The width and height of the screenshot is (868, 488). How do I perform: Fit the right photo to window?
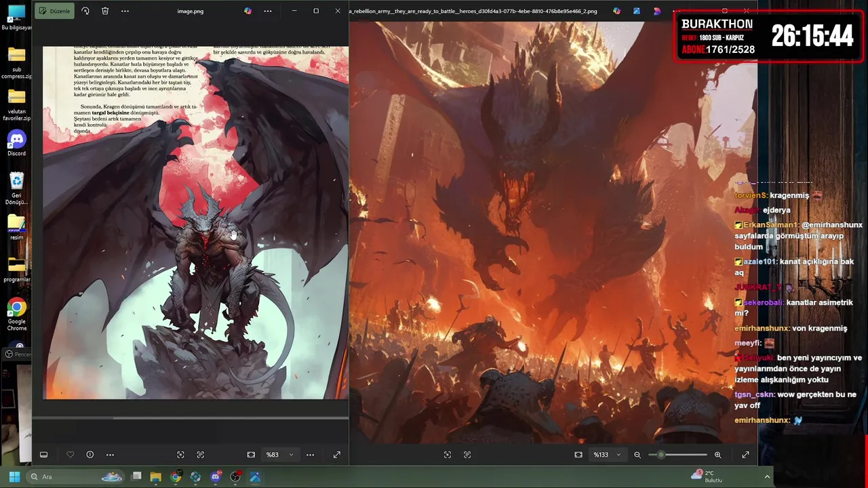578,455
